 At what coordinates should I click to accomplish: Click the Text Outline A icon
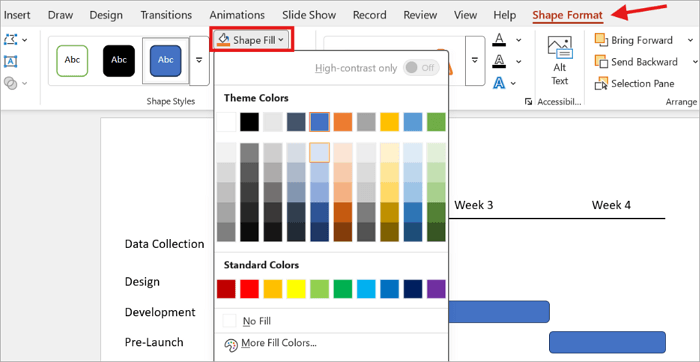click(x=499, y=61)
